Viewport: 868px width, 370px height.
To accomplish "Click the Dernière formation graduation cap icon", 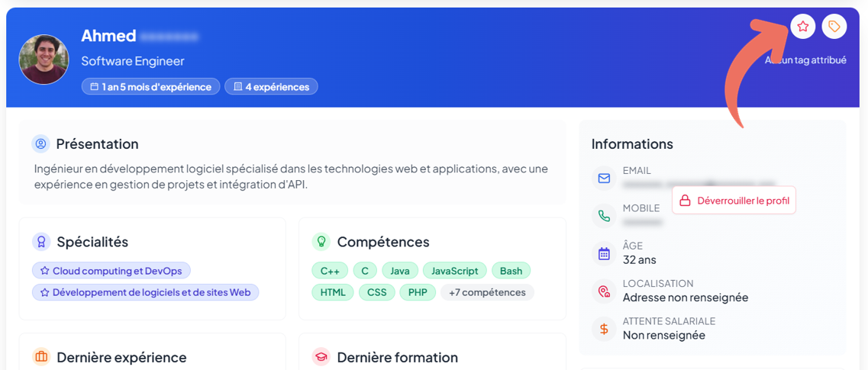I will [x=321, y=356].
